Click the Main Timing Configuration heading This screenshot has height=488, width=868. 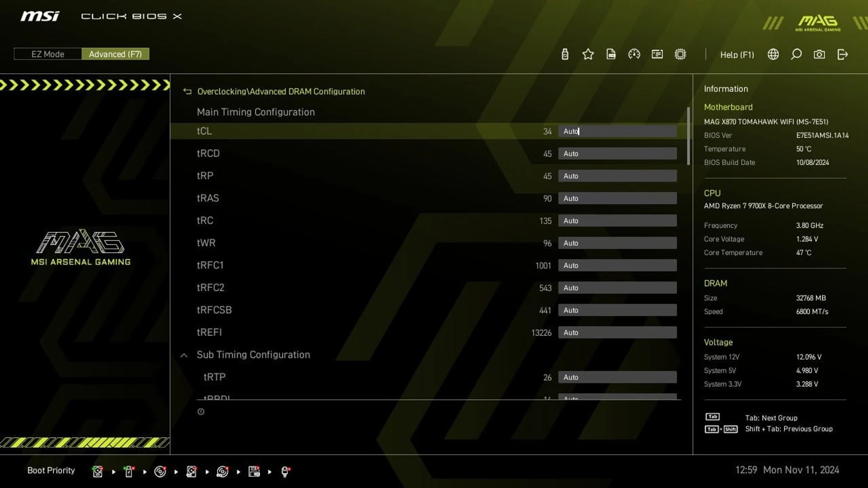coord(255,112)
